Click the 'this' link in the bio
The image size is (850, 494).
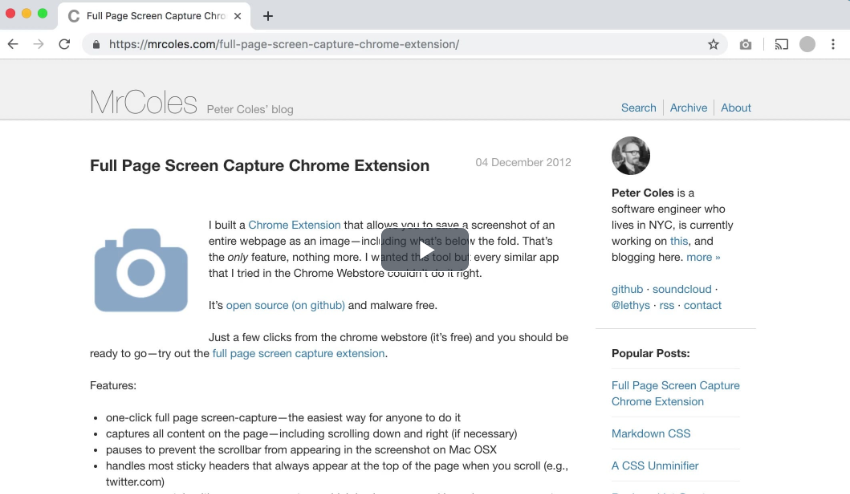tap(679, 241)
